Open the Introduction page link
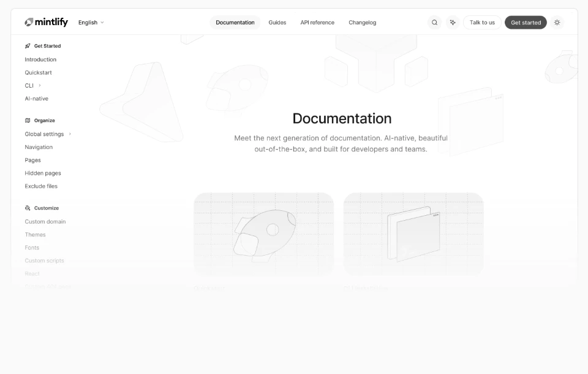This screenshot has height=374, width=588. (x=40, y=59)
